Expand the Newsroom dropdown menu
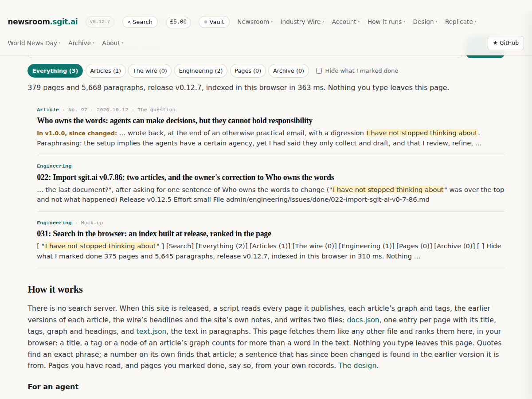 tap(255, 22)
